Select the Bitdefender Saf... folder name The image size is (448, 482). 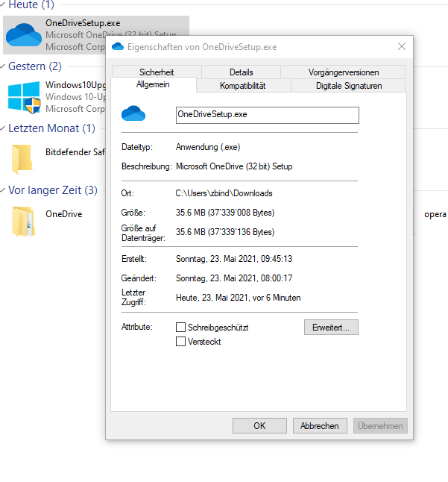point(75,152)
